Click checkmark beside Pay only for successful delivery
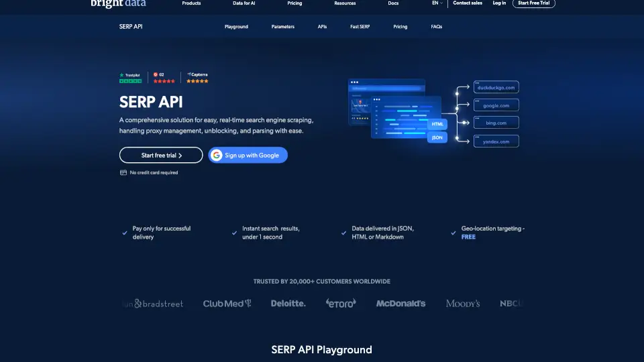This screenshot has width=644, height=362. point(125,233)
